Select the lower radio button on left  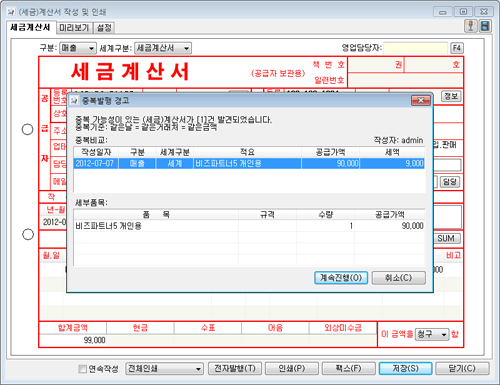28,234
